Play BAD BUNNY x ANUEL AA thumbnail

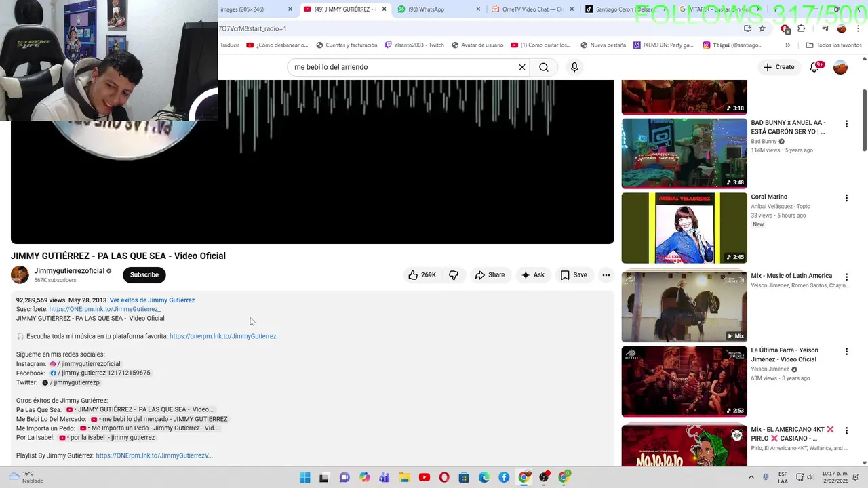pos(684,154)
